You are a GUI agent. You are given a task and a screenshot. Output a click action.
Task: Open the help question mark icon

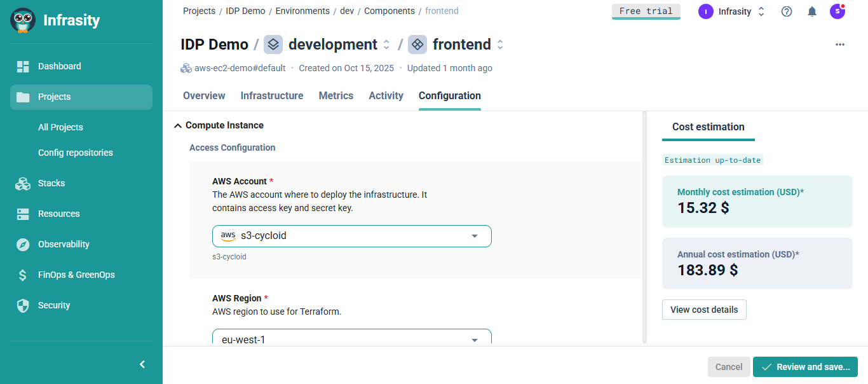787,11
